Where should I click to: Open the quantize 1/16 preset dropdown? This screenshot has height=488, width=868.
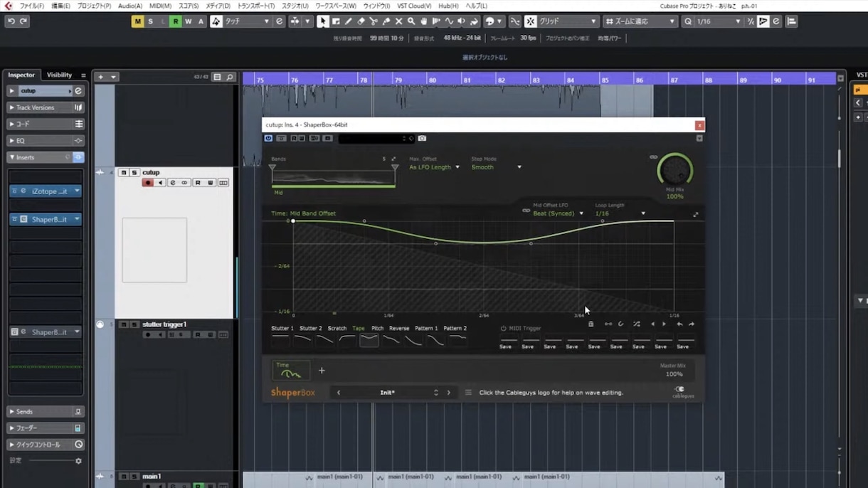tap(718, 21)
